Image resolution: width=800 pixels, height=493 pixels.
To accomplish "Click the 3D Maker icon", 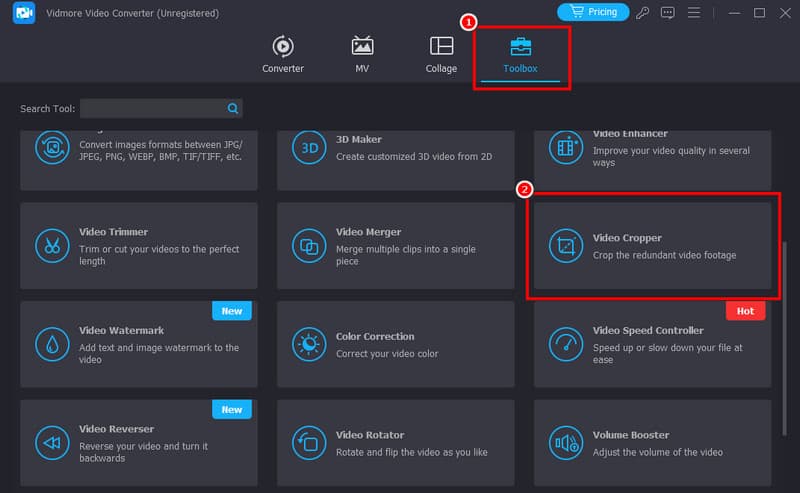I will tap(309, 148).
